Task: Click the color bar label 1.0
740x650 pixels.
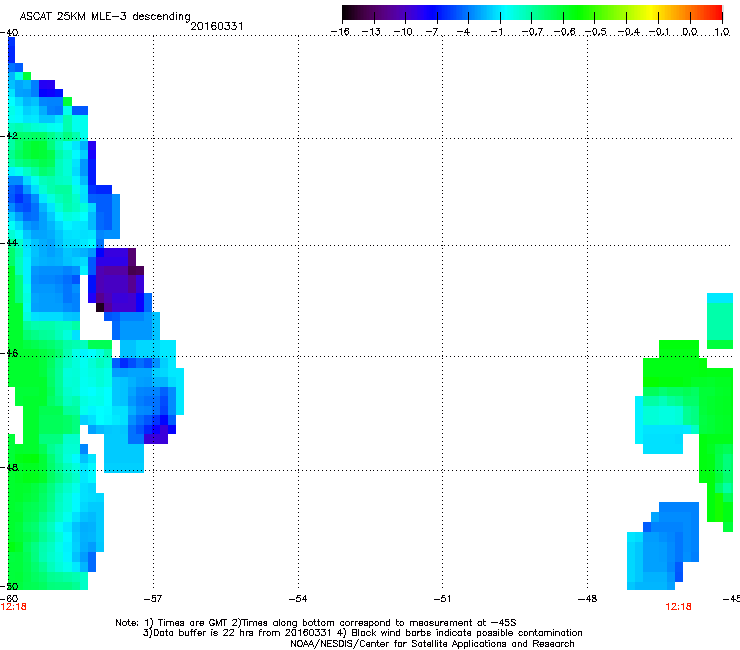Action: tap(722, 32)
